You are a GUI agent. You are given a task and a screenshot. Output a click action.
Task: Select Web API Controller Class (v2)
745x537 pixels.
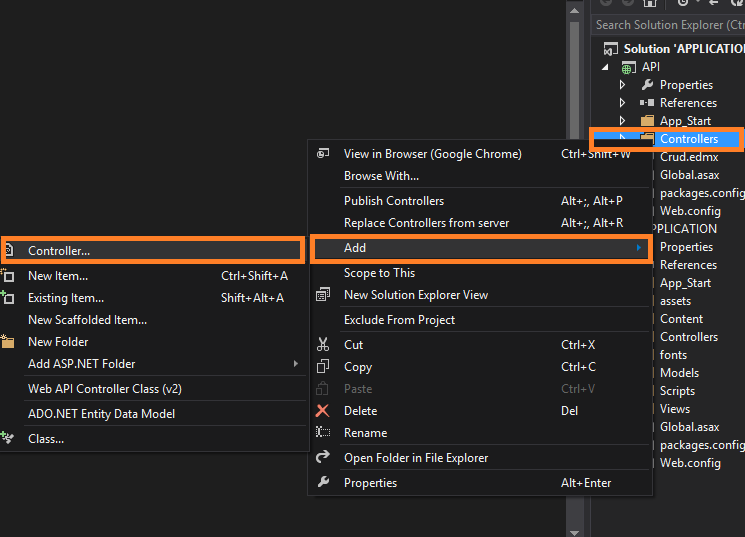pyautogui.click(x=105, y=389)
